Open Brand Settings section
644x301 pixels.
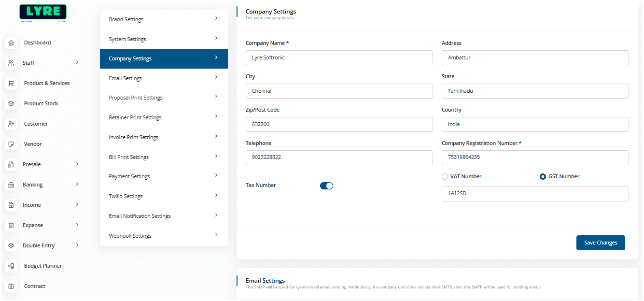(164, 19)
